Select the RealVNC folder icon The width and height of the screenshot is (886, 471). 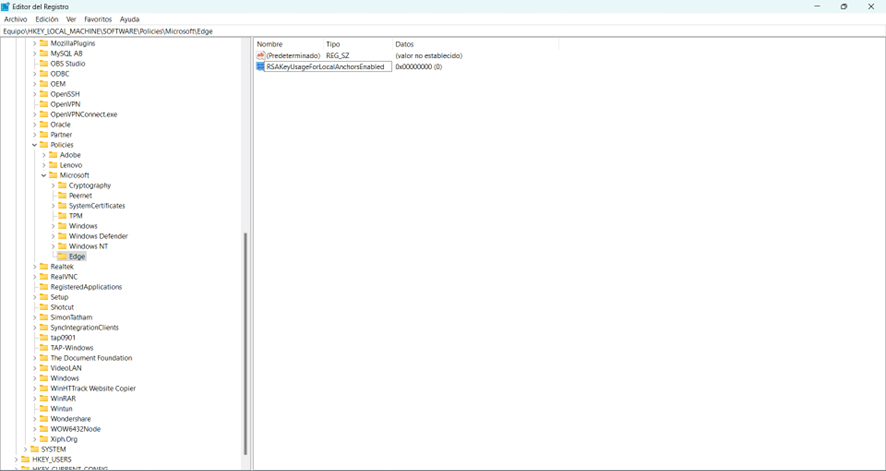pyautogui.click(x=44, y=277)
